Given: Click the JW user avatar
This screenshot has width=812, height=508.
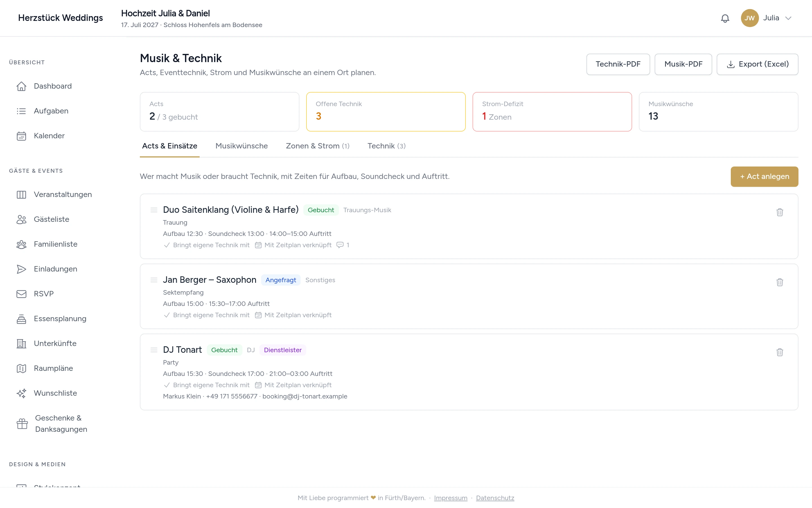Looking at the screenshot, I should pyautogui.click(x=750, y=18).
